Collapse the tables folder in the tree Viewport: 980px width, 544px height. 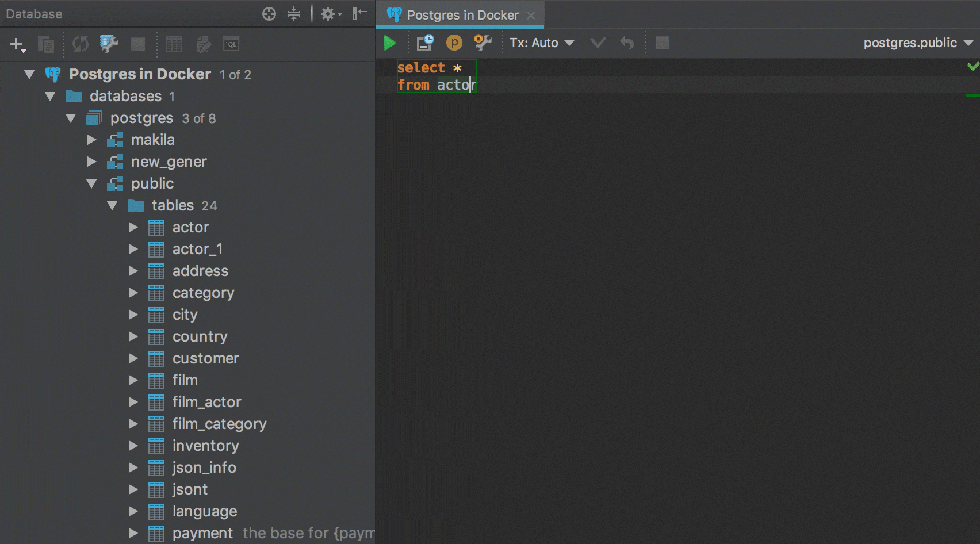click(112, 205)
